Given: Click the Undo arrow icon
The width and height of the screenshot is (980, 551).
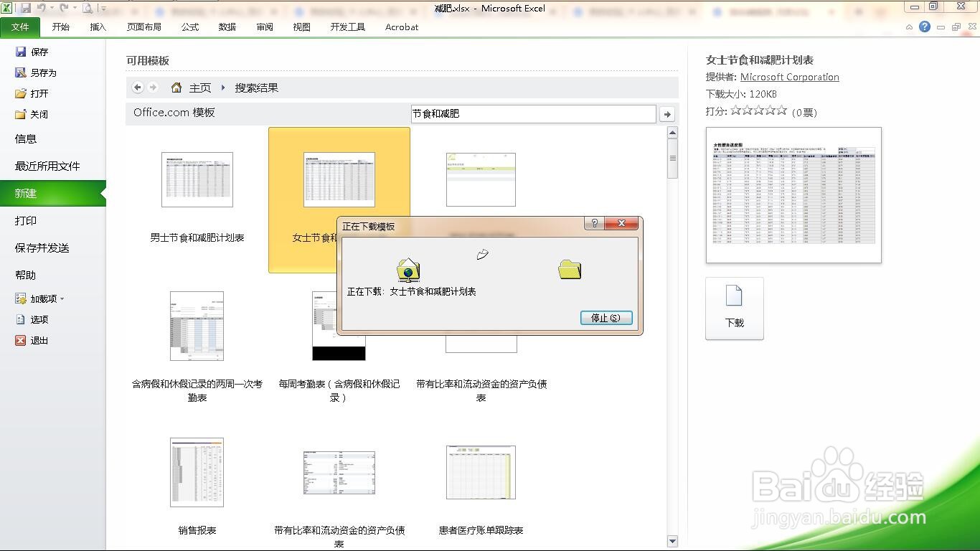Looking at the screenshot, I should [41, 8].
